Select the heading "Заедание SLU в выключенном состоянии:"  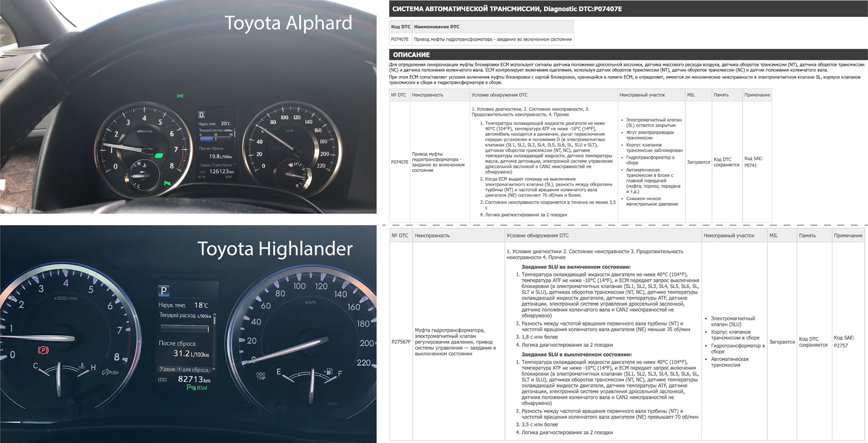pos(577,355)
